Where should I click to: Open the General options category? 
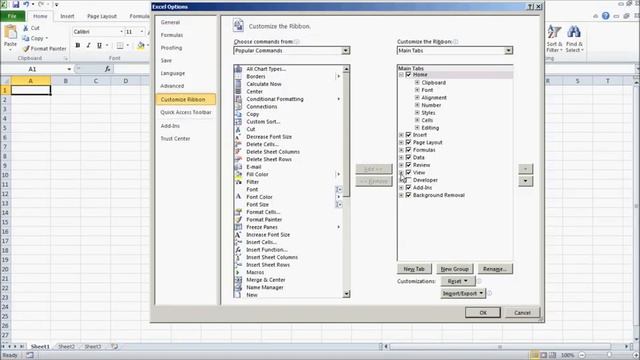tap(170, 22)
